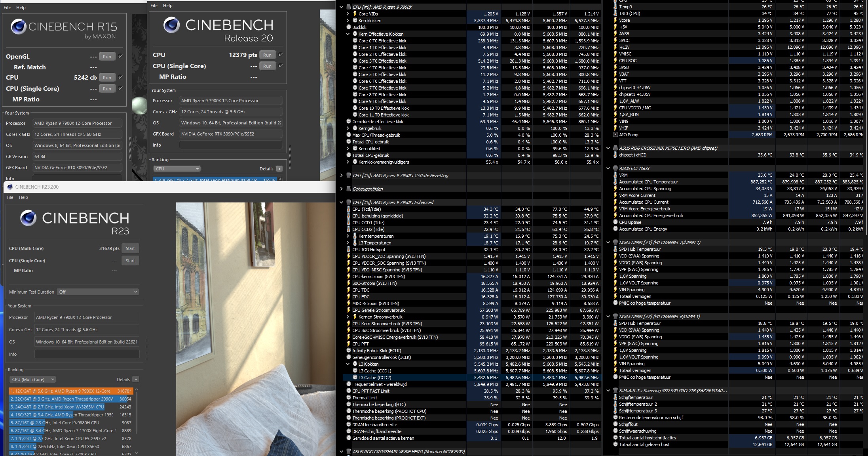Click the Cinebench R20 logo sphere icon
The image size is (868, 456).
[x=171, y=25]
